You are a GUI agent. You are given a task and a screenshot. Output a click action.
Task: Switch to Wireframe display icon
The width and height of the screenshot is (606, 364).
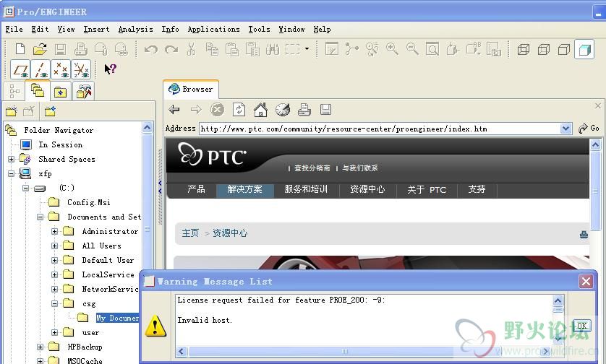pos(524,49)
